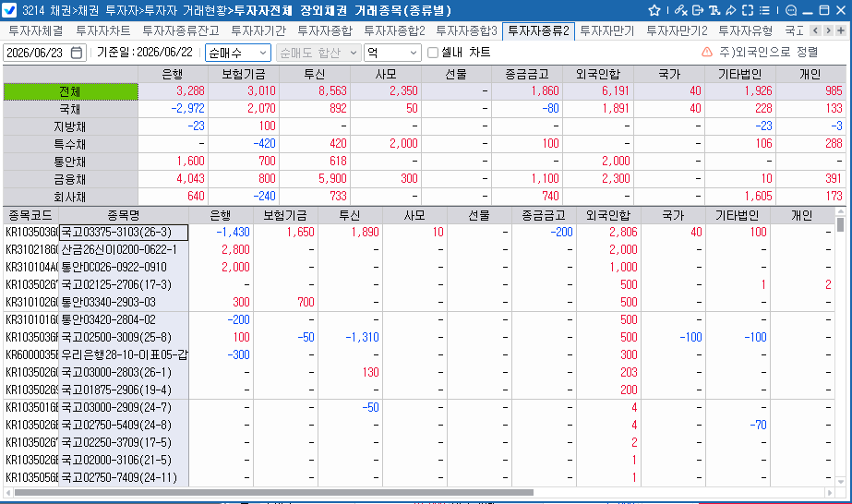The height and width of the screenshot is (504, 852).
Task: Switch to the 투자자유형 tab
Action: [x=745, y=31]
